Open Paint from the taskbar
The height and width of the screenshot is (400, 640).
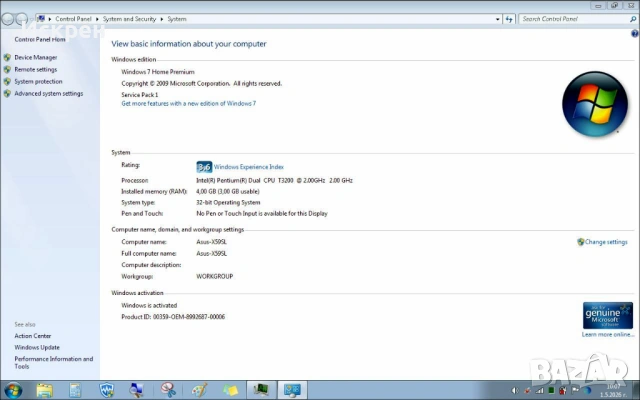coord(199,390)
